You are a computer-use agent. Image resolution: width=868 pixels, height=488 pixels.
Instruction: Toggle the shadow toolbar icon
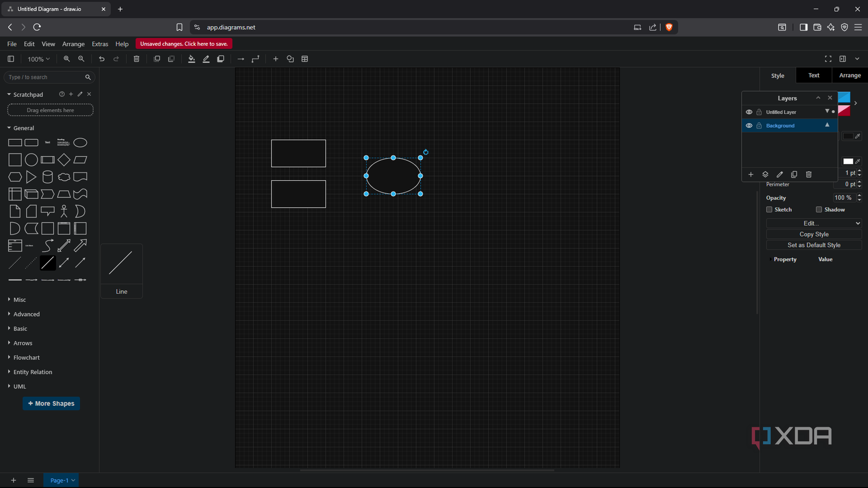click(x=220, y=59)
